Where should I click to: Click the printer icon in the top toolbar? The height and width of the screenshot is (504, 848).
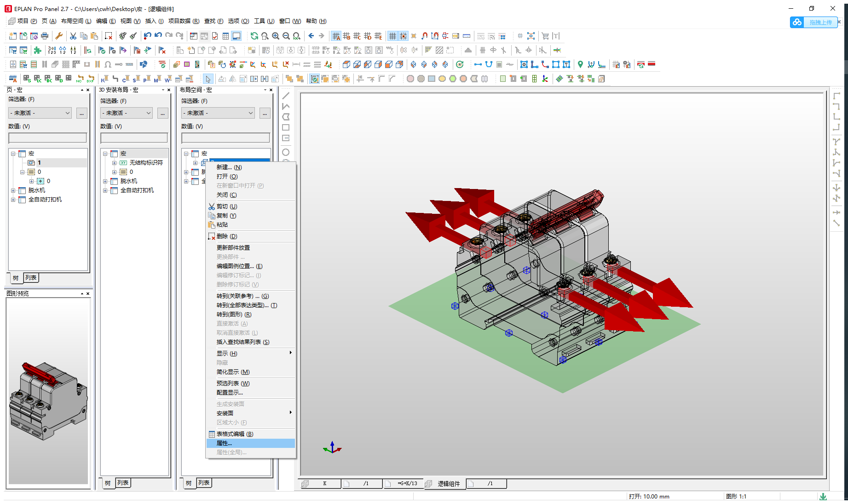click(45, 36)
